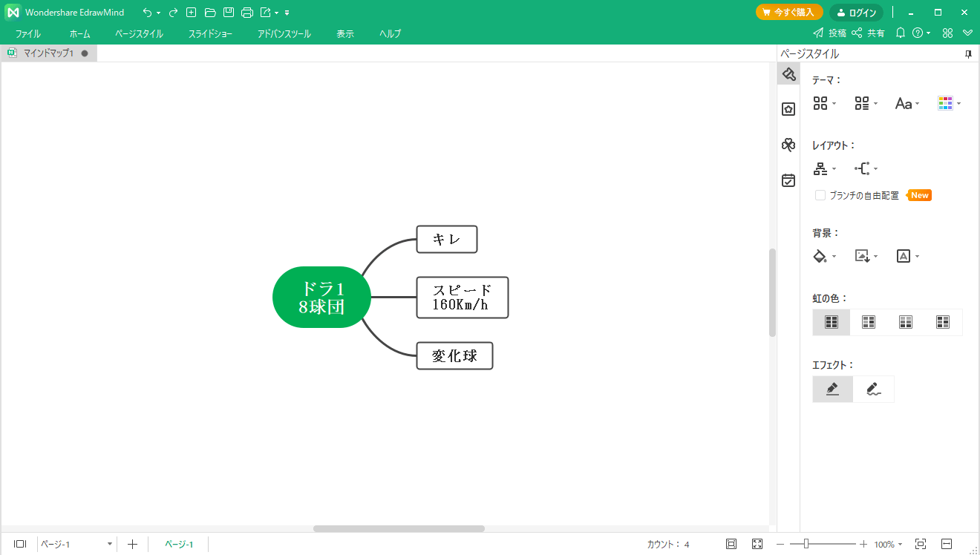This screenshot has width=980, height=555.
Task: Select the second rainbow color option
Action: click(869, 322)
